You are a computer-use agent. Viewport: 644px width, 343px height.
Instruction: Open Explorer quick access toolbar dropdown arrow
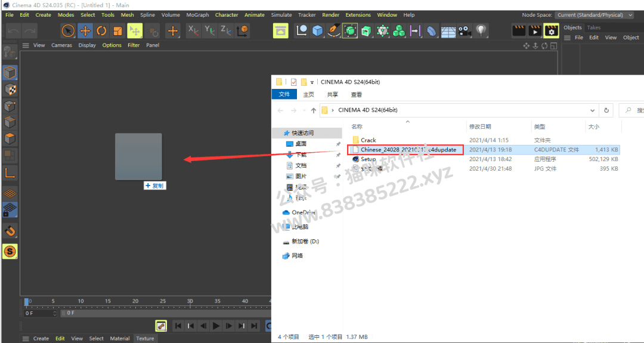click(312, 82)
